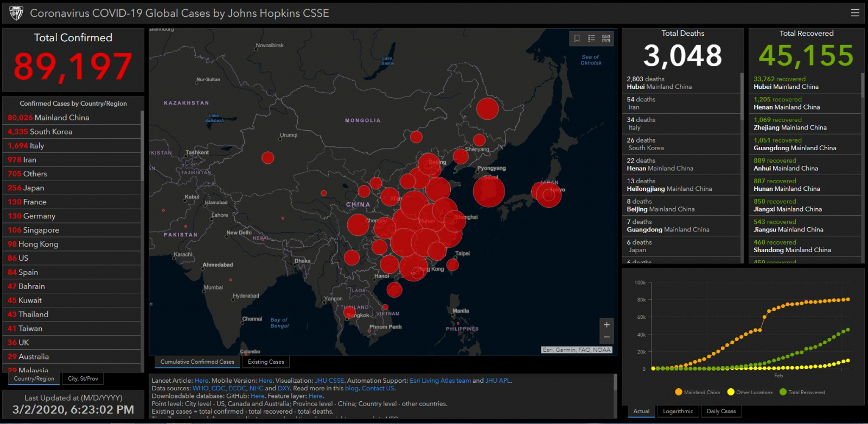
Task: Open the map bookmarks icon
Action: 577,38
